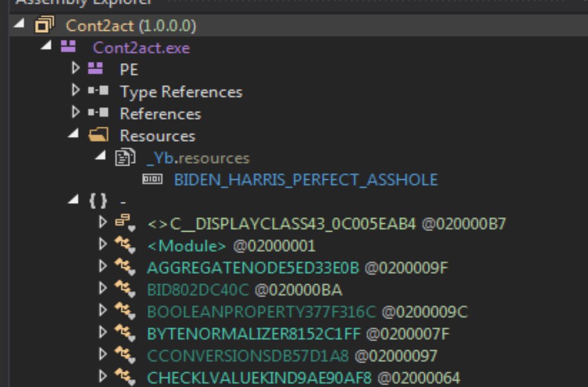Click the class icon of CCONVERSIONSDB57D1A8
This screenshot has height=387, width=588.
125,355
